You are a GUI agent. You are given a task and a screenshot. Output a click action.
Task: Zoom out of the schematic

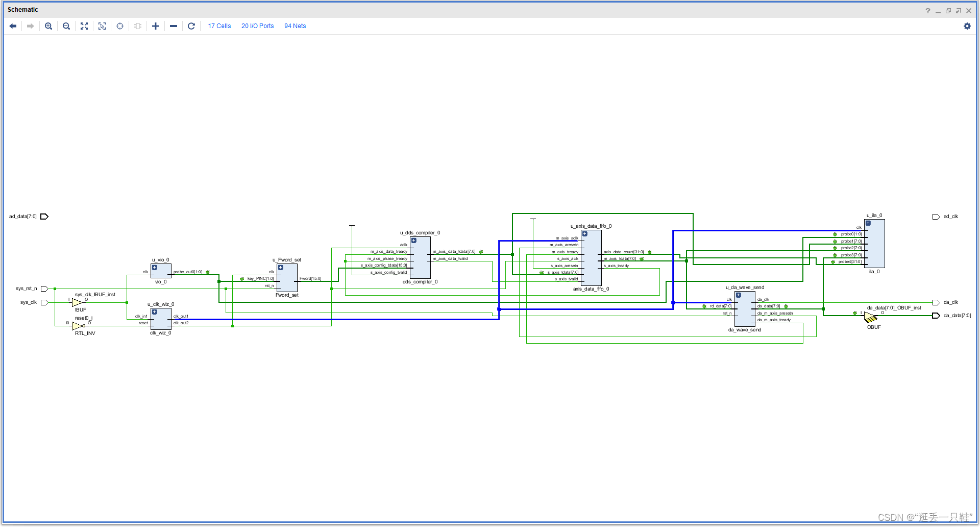tap(66, 26)
